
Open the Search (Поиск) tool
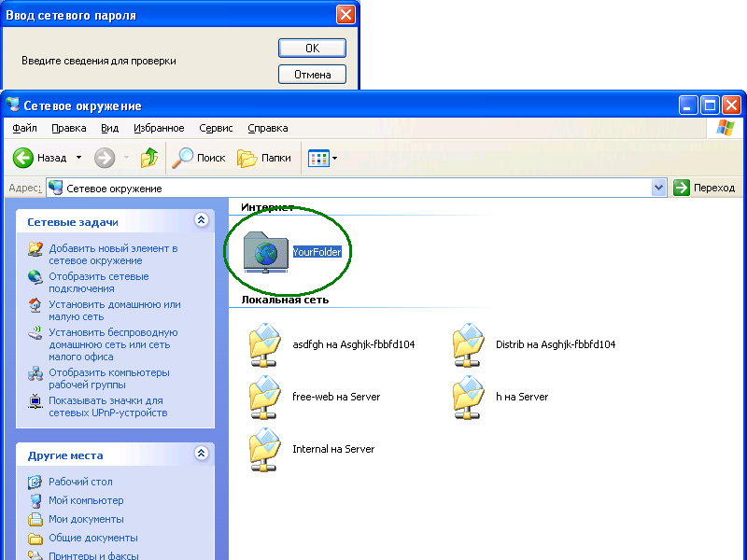200,158
